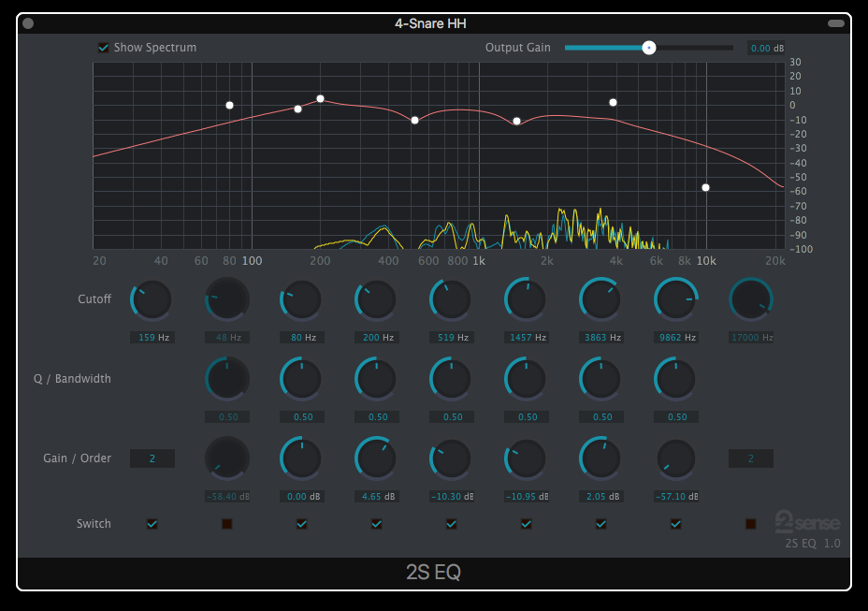Click the Q value field under the 80 Hz band
Screen dimensions: 868x611
[302, 417]
